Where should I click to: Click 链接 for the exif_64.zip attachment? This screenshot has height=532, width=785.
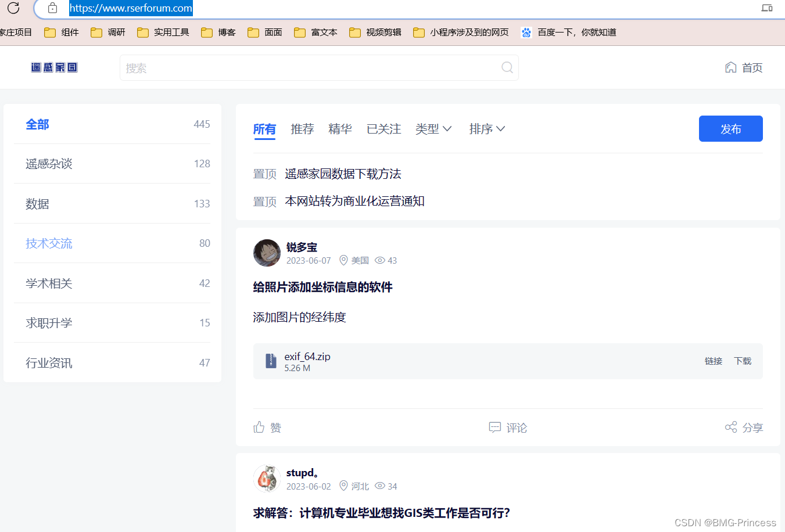[x=714, y=361]
